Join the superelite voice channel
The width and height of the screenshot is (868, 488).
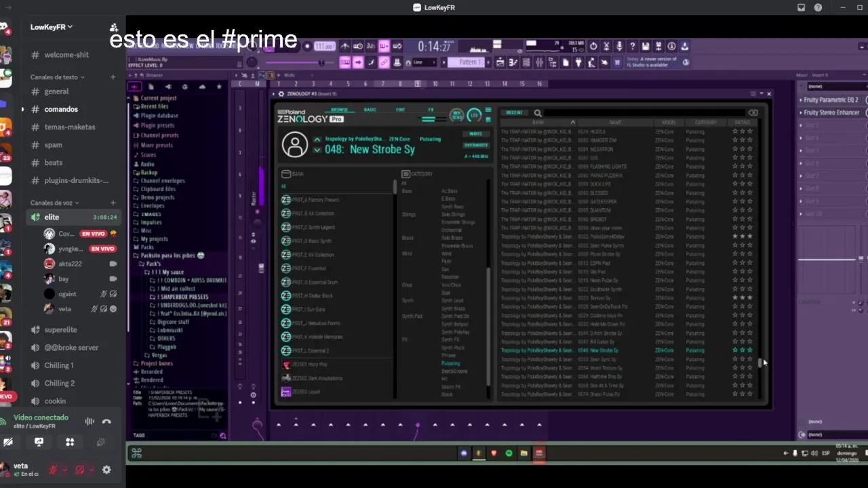point(61,329)
